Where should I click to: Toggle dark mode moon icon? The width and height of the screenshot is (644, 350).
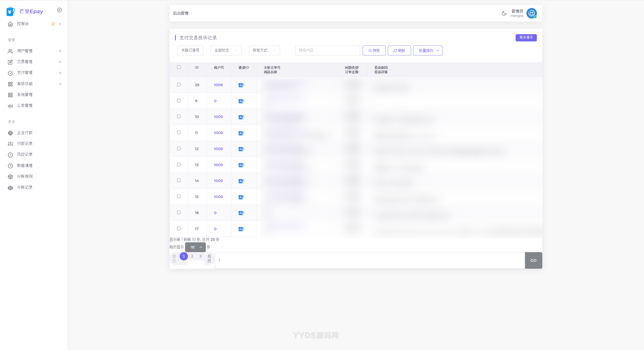click(504, 13)
